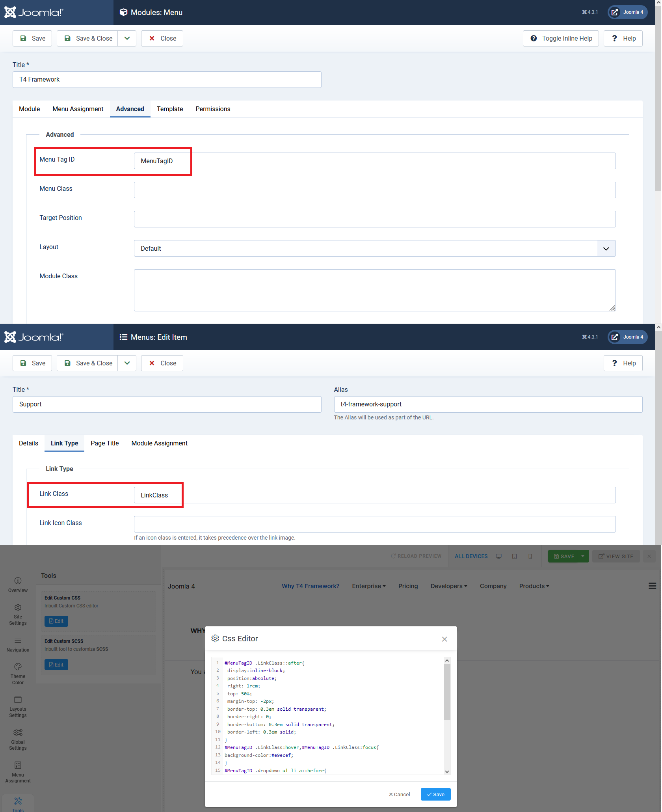Switch to the Menu Assignment tab
The image size is (662, 812).
(78, 109)
